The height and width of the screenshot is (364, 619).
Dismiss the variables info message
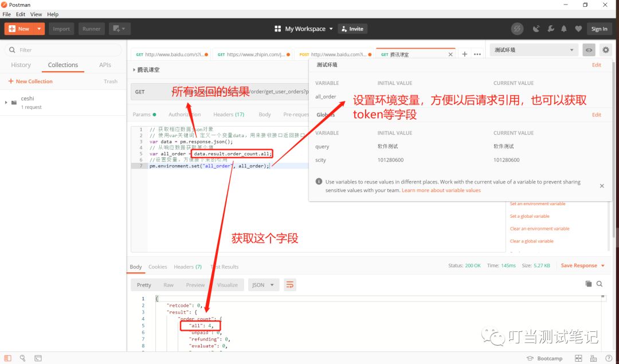pyautogui.click(x=602, y=186)
